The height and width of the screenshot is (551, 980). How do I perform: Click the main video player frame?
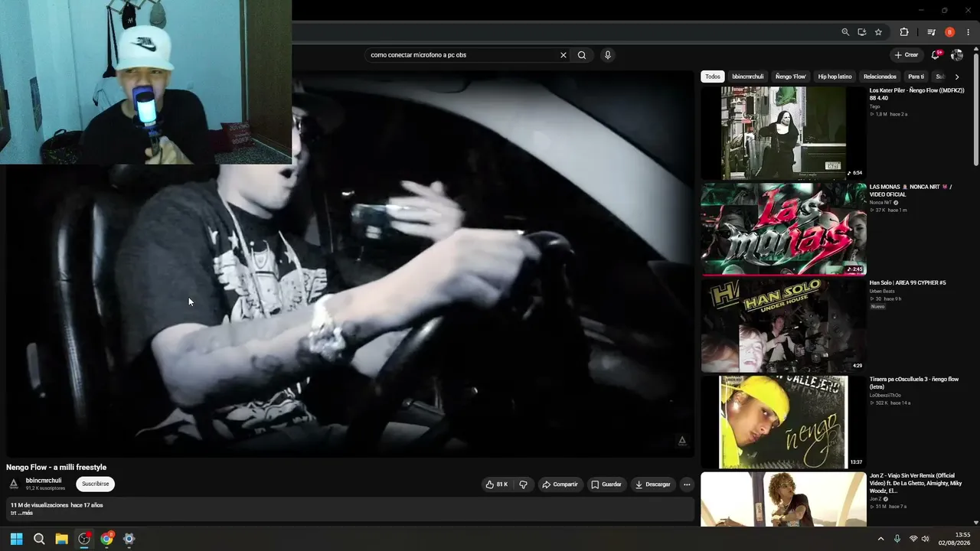351,264
